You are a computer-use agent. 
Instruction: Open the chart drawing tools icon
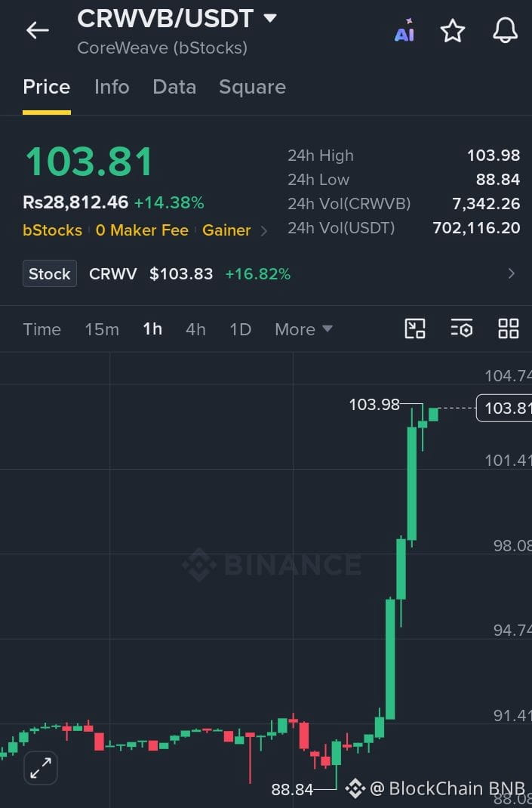[415, 328]
